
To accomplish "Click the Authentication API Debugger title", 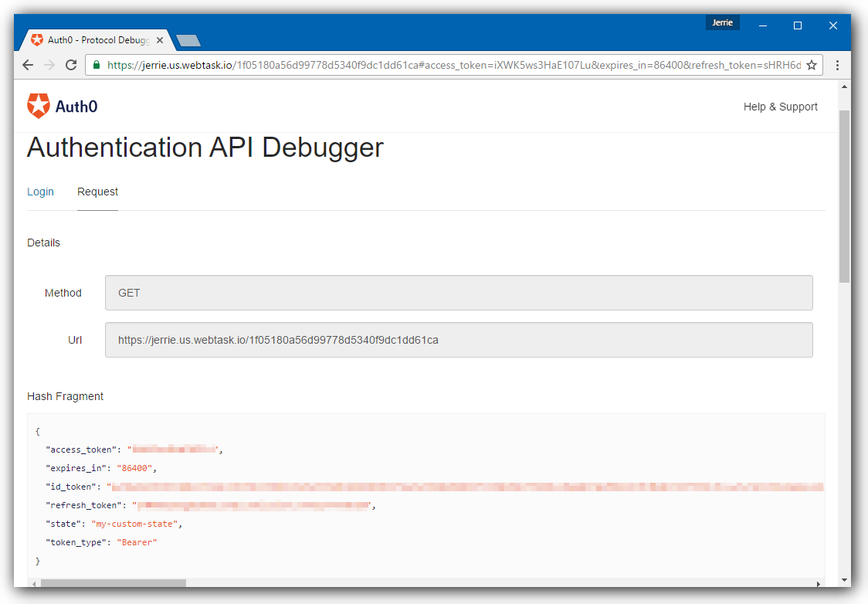I will pos(205,148).
